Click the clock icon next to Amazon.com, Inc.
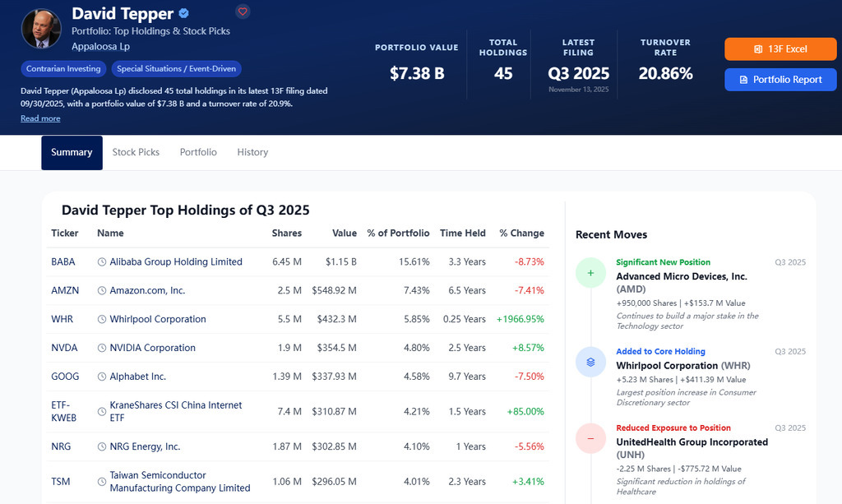The width and height of the screenshot is (842, 504). [x=102, y=291]
